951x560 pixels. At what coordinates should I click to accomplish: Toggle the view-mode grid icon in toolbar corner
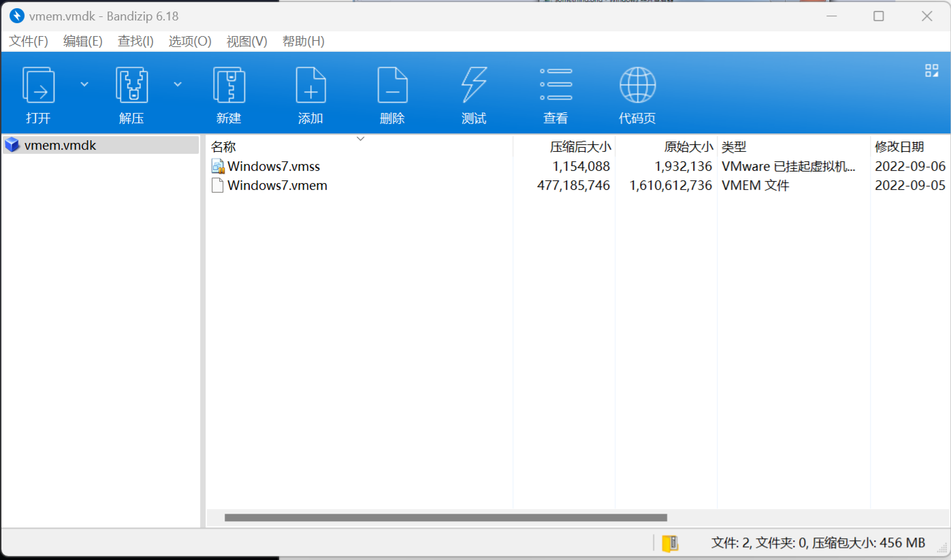tap(932, 70)
